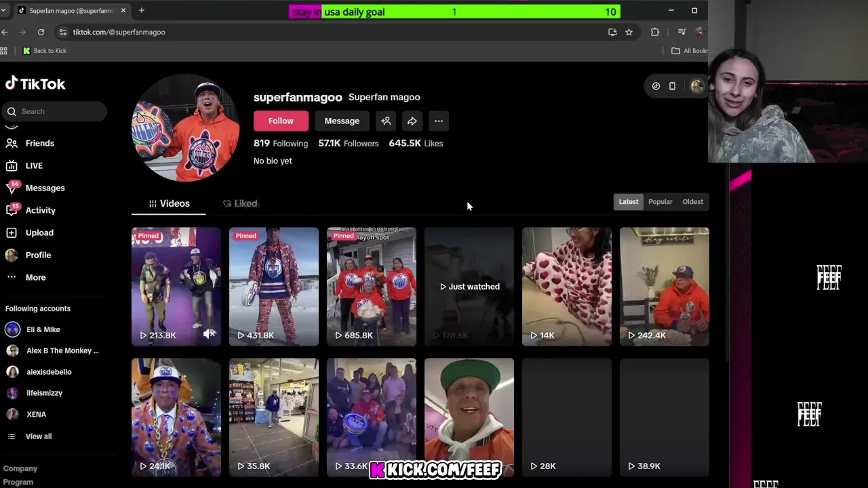Click the top-right circular coin icon

click(656, 86)
